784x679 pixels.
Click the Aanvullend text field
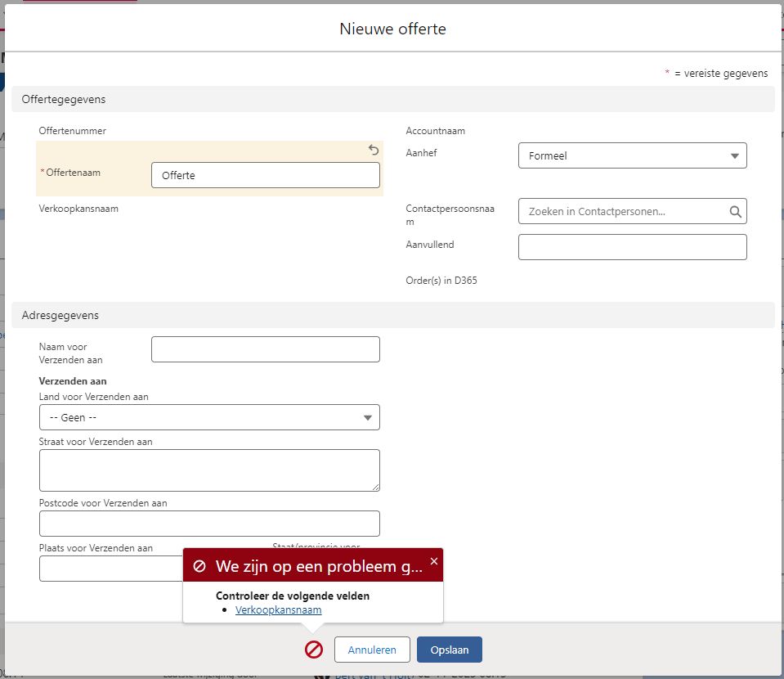[x=633, y=247]
